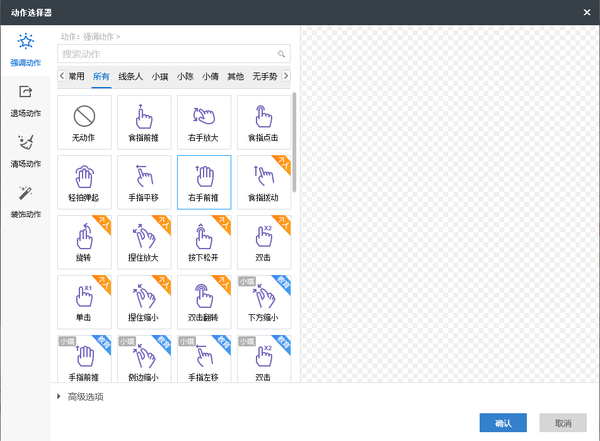Choose the 手指左移 gesture

point(204,359)
